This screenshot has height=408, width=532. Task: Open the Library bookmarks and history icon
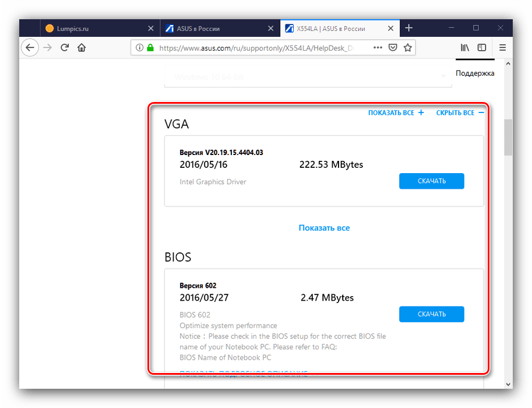(x=465, y=48)
